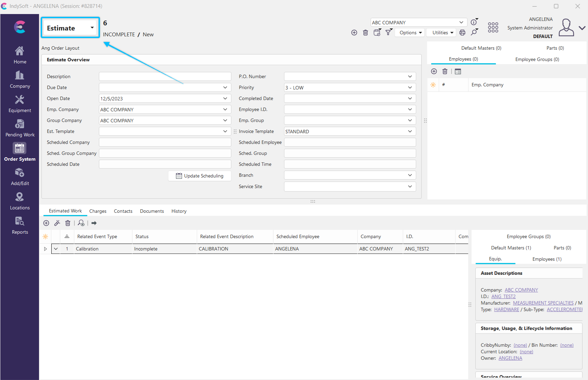The height and width of the screenshot is (380, 588).
Task: Open the Documents tab
Action: click(x=152, y=211)
